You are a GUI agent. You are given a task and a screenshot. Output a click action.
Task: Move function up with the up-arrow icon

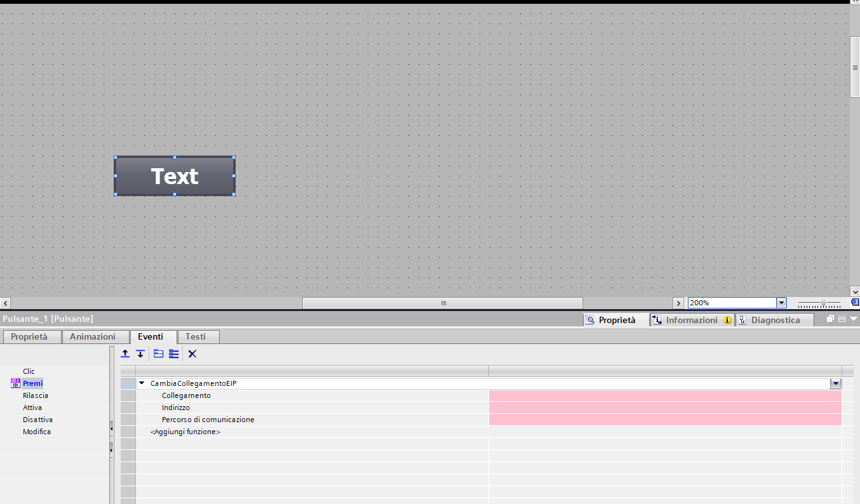pos(125,354)
